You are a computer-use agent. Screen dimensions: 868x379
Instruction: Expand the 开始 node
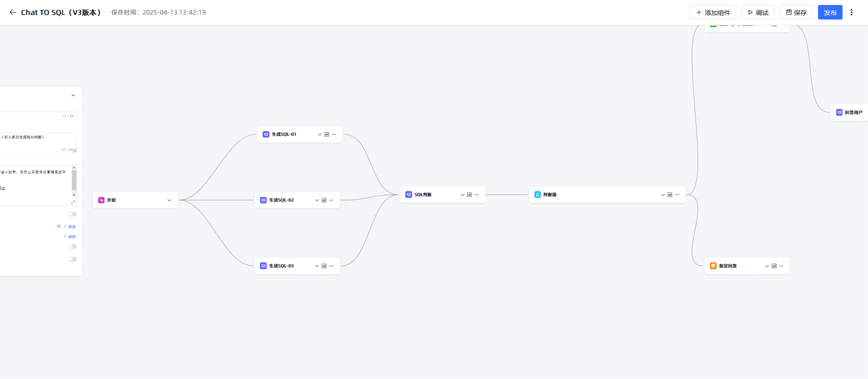point(170,200)
